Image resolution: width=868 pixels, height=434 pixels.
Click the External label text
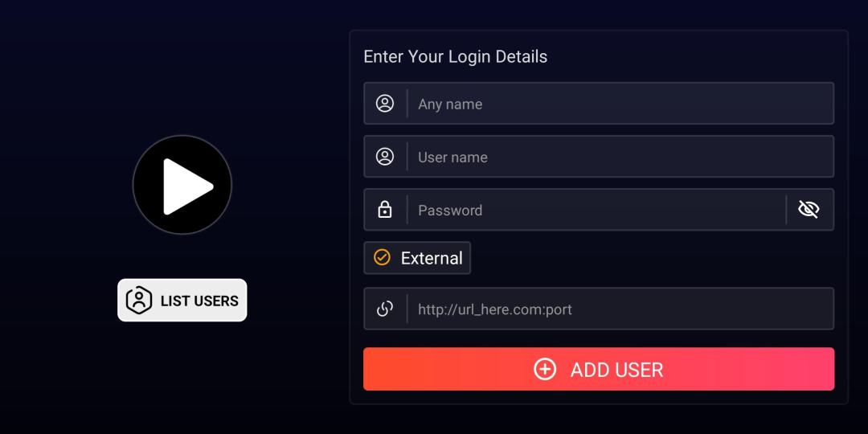click(x=432, y=258)
